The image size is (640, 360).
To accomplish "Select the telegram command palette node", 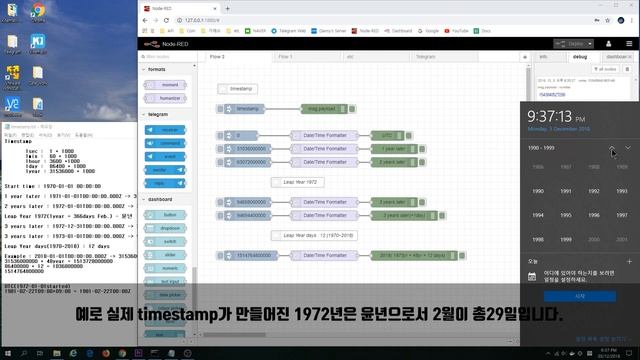I will pyautogui.click(x=165, y=143).
